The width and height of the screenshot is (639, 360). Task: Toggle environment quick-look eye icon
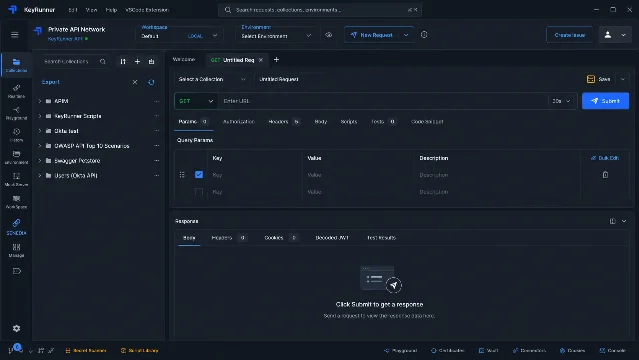coord(328,35)
